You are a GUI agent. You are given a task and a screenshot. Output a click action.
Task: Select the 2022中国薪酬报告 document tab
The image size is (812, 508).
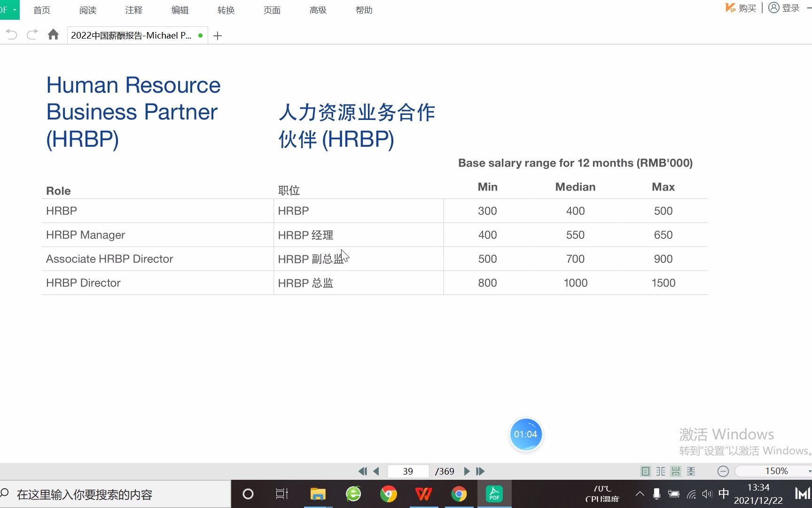coord(136,35)
